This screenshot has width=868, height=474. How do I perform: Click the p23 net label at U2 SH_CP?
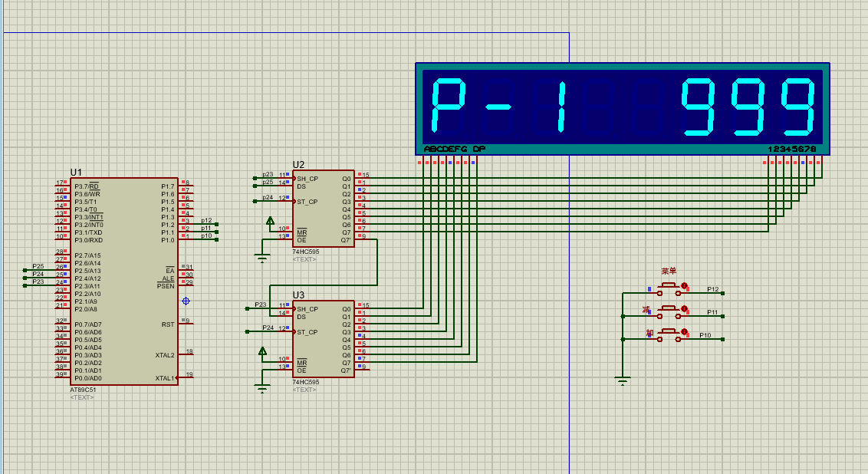268,174
